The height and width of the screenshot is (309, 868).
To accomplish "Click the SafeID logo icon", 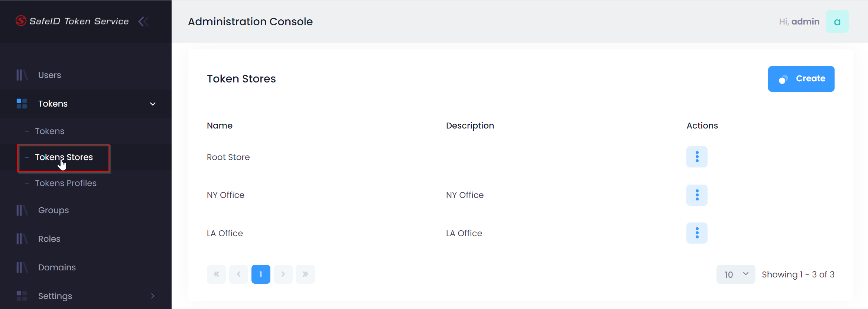I will point(21,21).
